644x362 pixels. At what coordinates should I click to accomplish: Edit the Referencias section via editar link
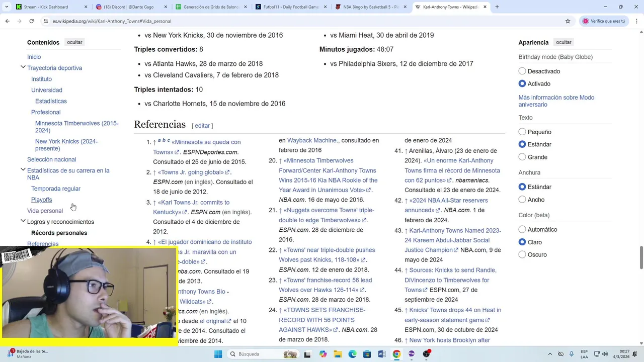[202, 126]
